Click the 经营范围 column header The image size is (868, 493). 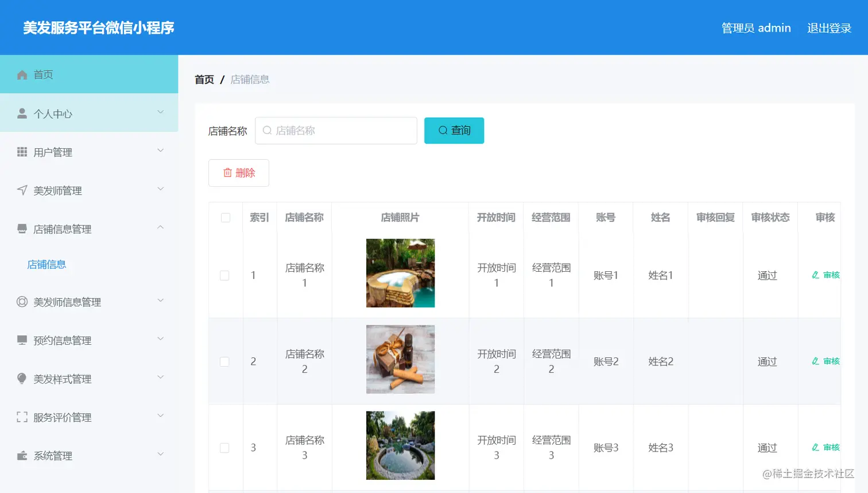pos(551,217)
